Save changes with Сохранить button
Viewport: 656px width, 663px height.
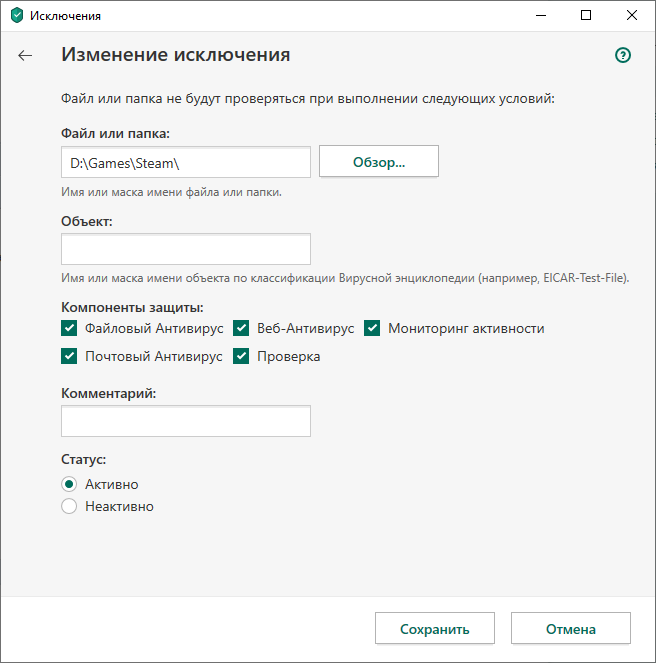(x=435, y=628)
